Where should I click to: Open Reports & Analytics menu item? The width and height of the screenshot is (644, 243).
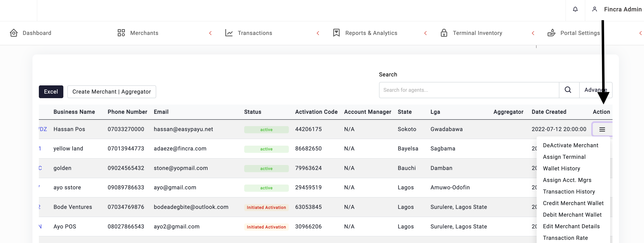click(371, 33)
